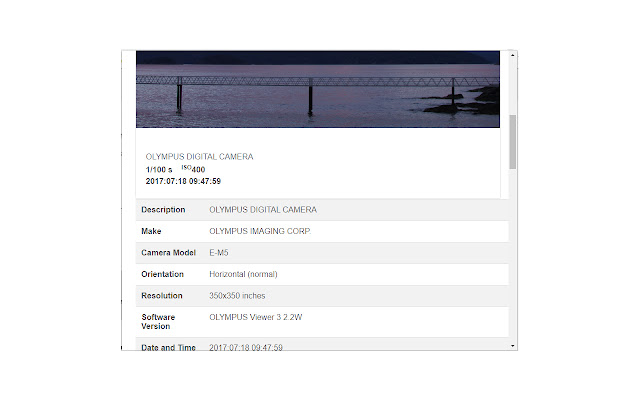Click the vertical scrollbar thumb
Image resolution: width=640 pixels, height=400 pixels.
click(513, 141)
